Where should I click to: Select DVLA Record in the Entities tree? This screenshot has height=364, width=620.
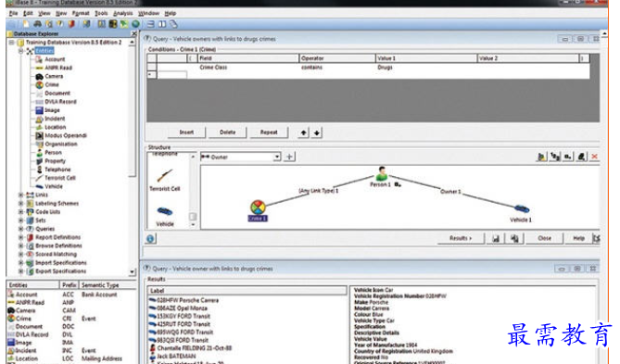[60, 102]
